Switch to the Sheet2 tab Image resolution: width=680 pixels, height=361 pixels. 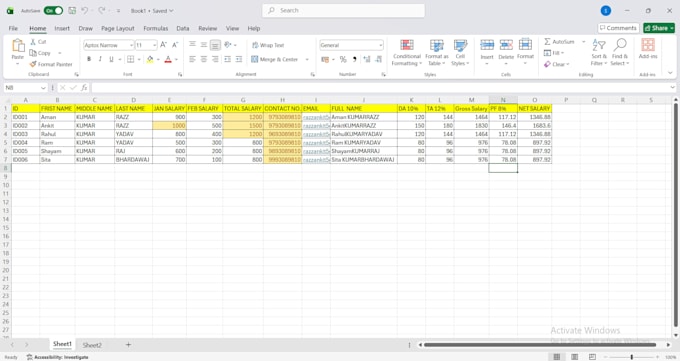92,345
